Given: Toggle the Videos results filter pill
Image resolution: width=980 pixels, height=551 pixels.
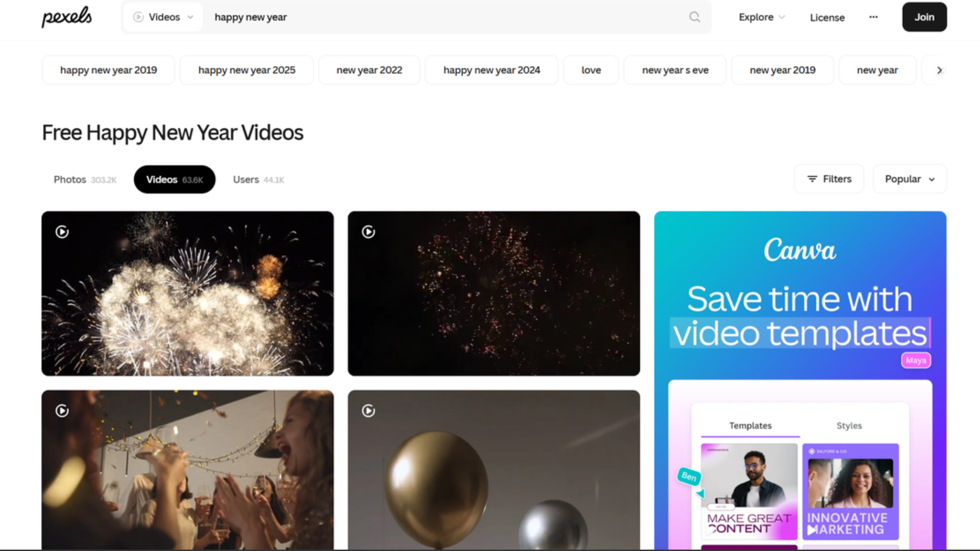Looking at the screenshot, I should (x=174, y=179).
